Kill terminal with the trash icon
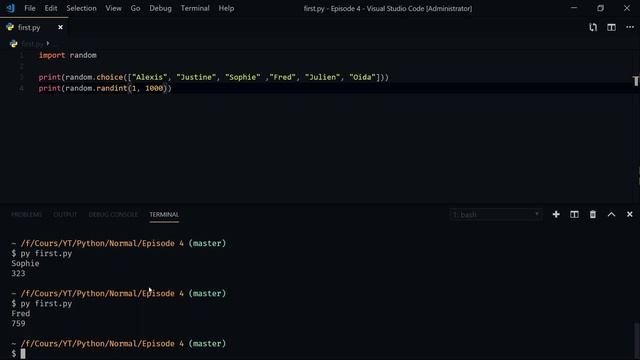640x360 pixels. click(x=593, y=215)
